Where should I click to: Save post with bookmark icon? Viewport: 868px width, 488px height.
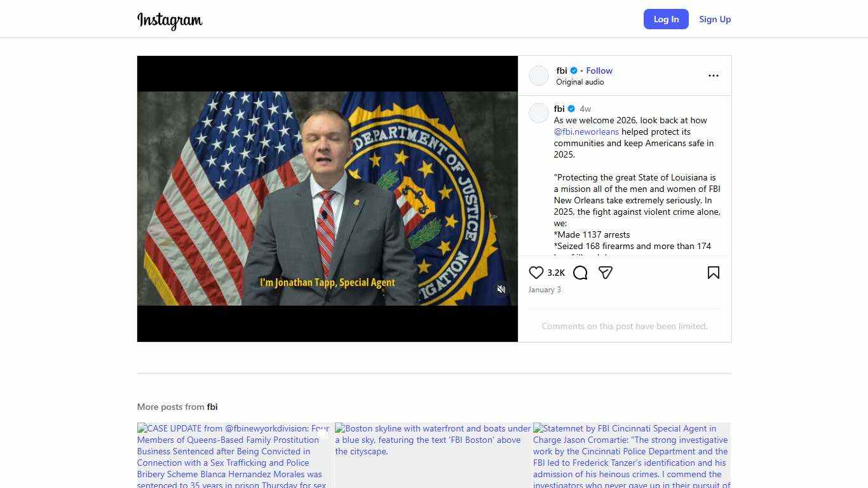click(713, 273)
